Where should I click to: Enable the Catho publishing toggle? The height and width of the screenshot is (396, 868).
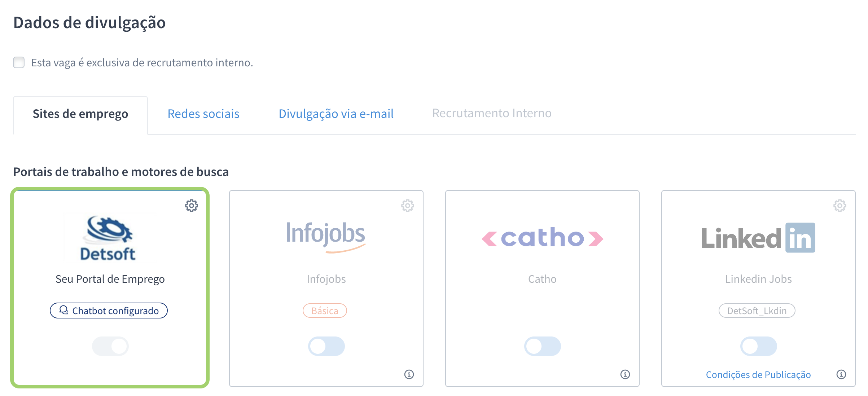542,346
